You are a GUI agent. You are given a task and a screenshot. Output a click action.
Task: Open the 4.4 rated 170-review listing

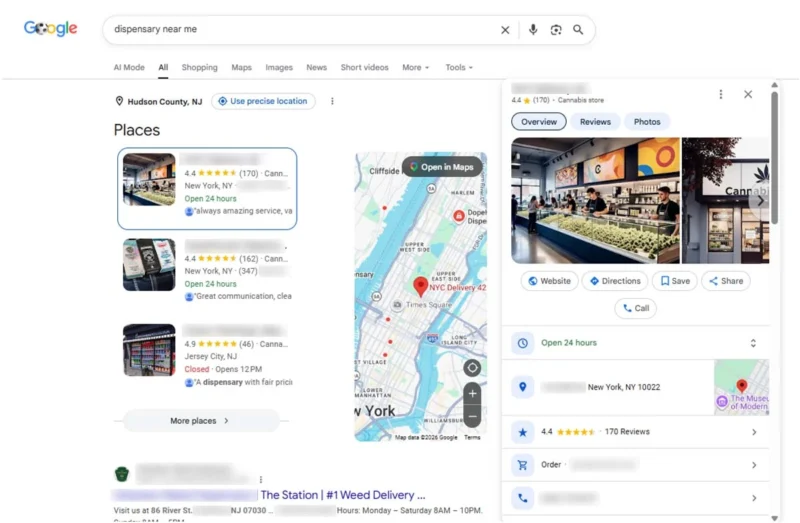click(x=207, y=188)
